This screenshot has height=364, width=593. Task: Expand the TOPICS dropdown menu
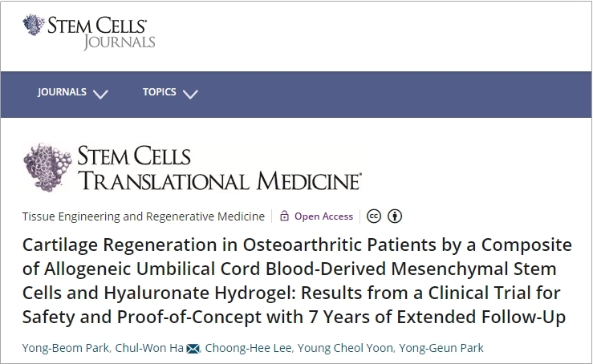point(159,92)
